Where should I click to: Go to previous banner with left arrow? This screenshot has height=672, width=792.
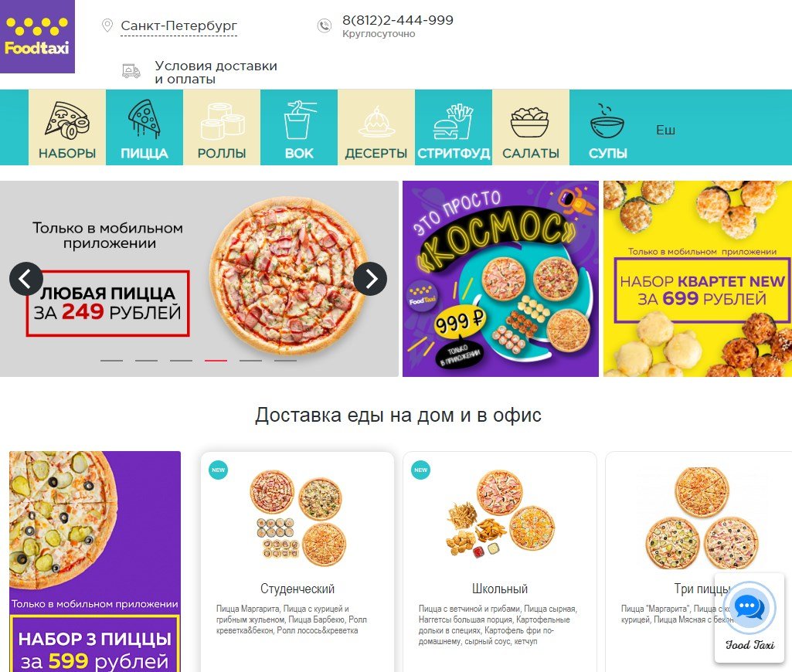[x=25, y=279]
